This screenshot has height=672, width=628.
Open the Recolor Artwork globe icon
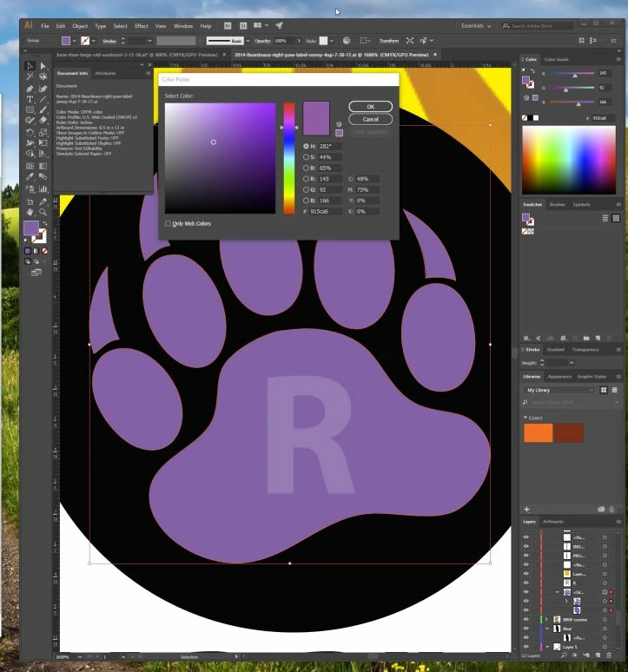(347, 40)
